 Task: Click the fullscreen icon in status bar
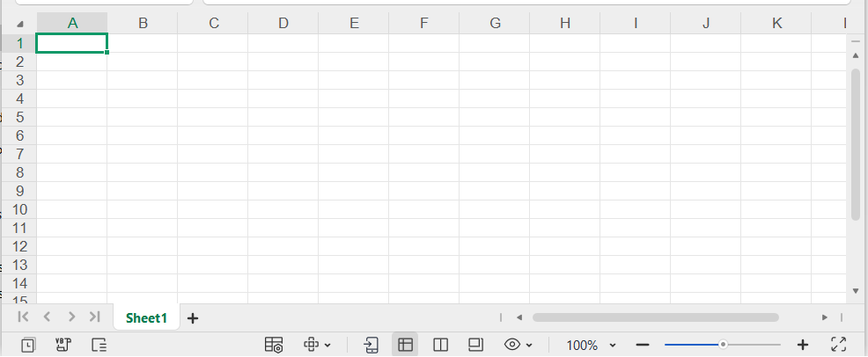click(x=838, y=345)
